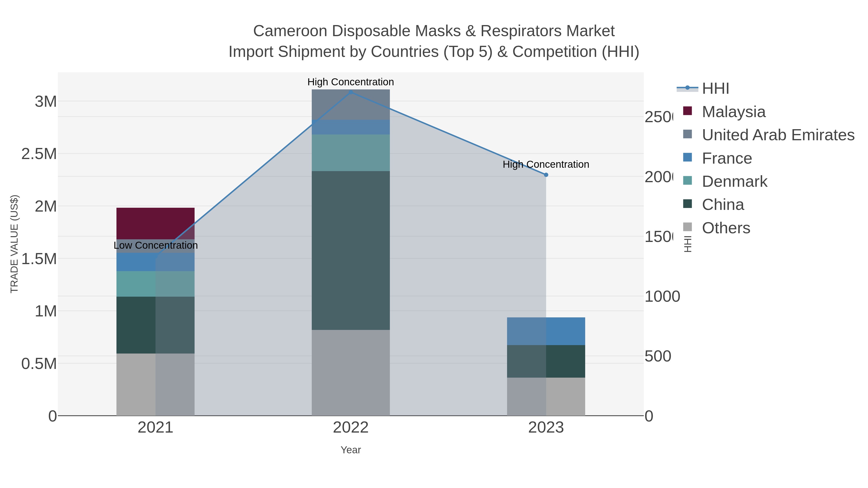Select the France bar segment in 2022

click(x=351, y=127)
